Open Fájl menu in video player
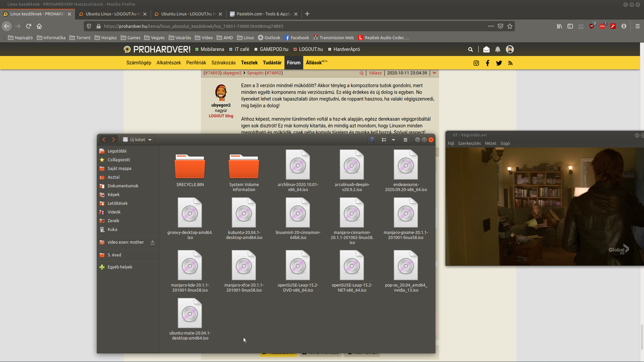 point(451,143)
